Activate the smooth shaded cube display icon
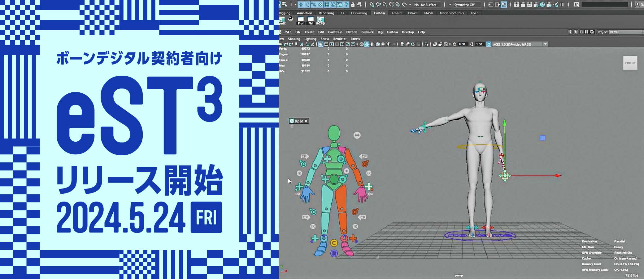 point(367,44)
